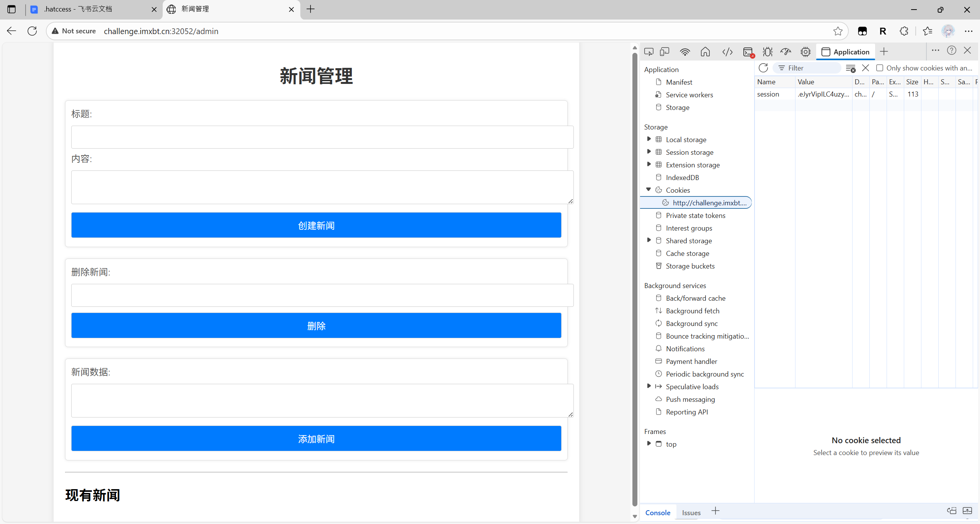Screen dimensions: 980x524
Task: Open the network conditions tool
Action: coord(685,51)
